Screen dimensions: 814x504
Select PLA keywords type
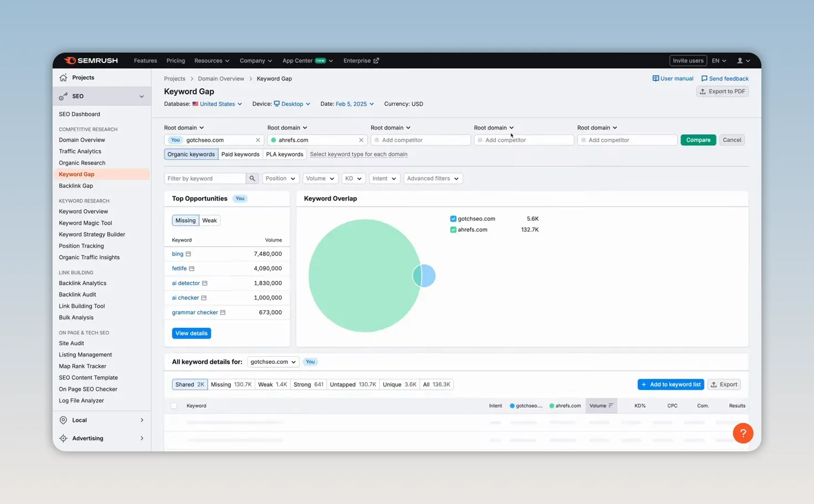(x=285, y=155)
